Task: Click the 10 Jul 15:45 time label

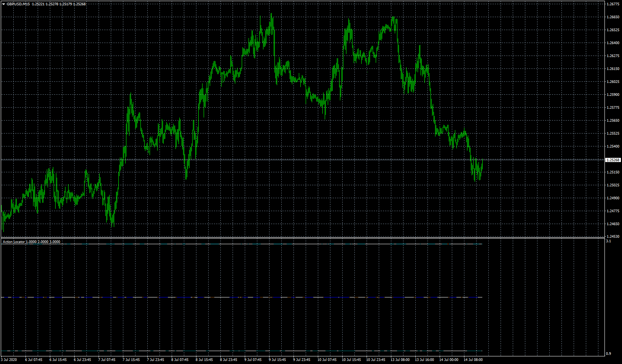Action: (x=351, y=360)
